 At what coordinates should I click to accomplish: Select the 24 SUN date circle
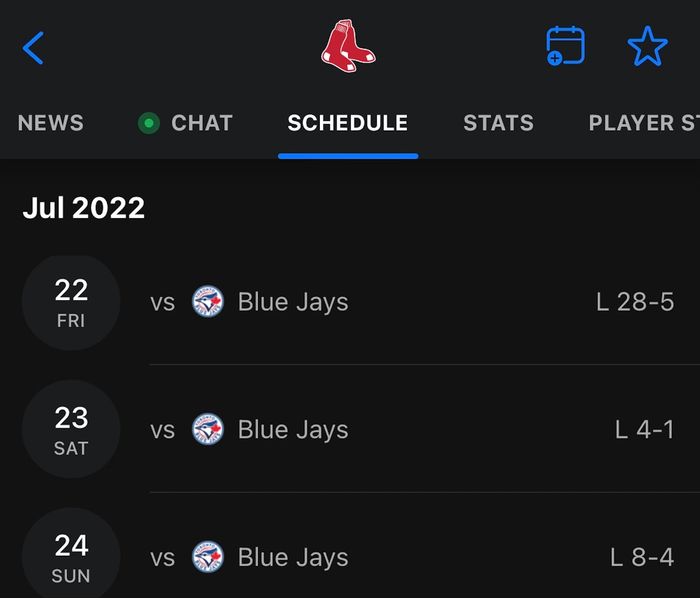(71, 557)
